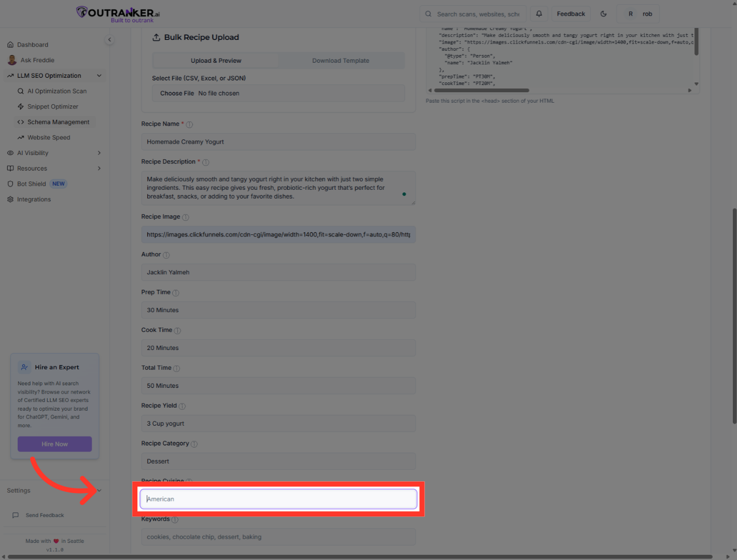
Task: Click the Feedback button in header
Action: pyautogui.click(x=571, y=14)
